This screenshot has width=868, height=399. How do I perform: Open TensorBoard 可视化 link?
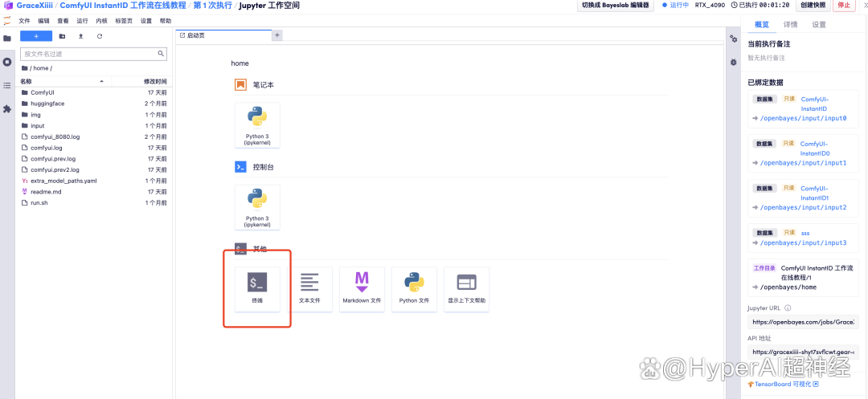[783, 384]
